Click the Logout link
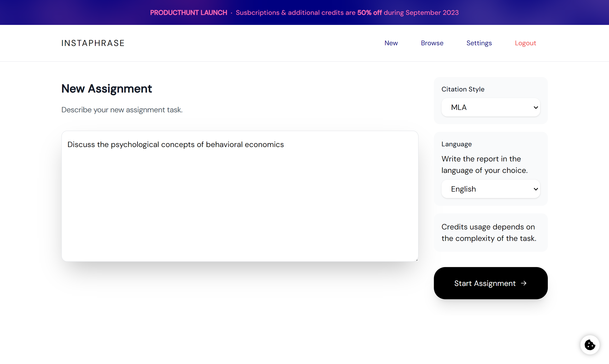This screenshot has height=364, width=609. click(x=526, y=43)
